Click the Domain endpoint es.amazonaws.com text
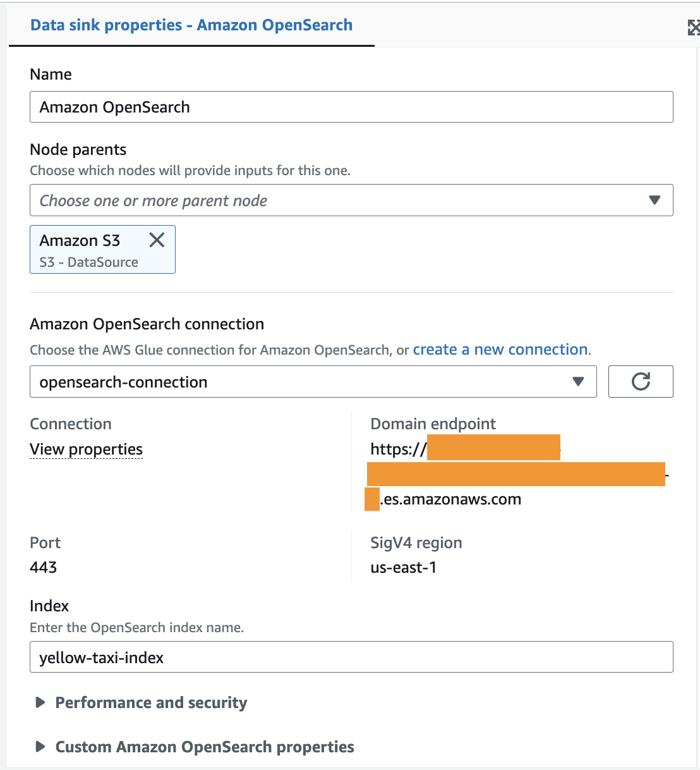This screenshot has width=700, height=770. point(452,499)
